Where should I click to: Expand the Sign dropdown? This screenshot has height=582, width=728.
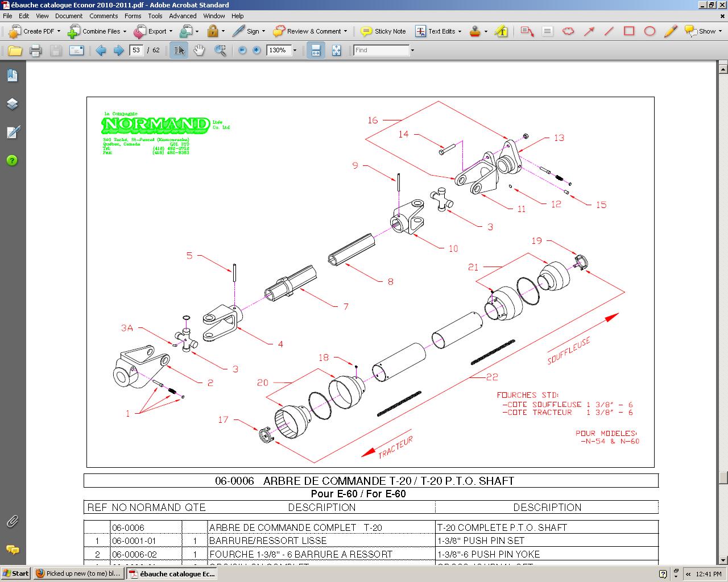263,32
